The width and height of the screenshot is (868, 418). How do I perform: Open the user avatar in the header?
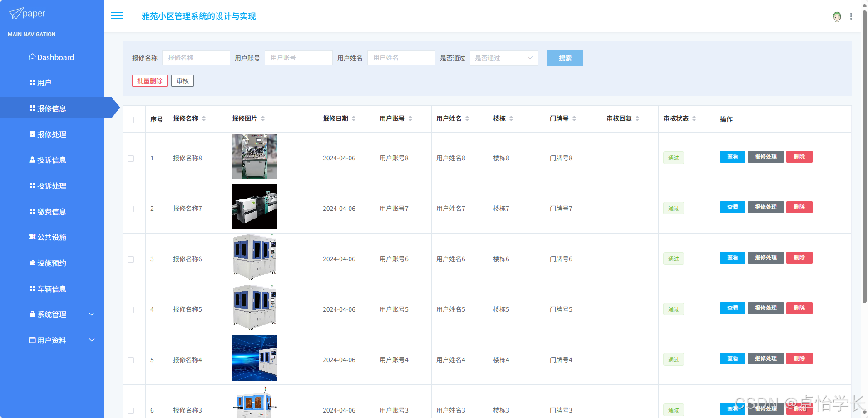tap(837, 16)
